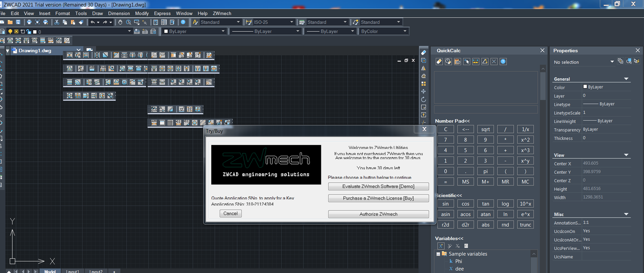Viewport: 644px width, 273px height.
Task: Click the Save disk icon in toolbar
Action: (x=18, y=22)
